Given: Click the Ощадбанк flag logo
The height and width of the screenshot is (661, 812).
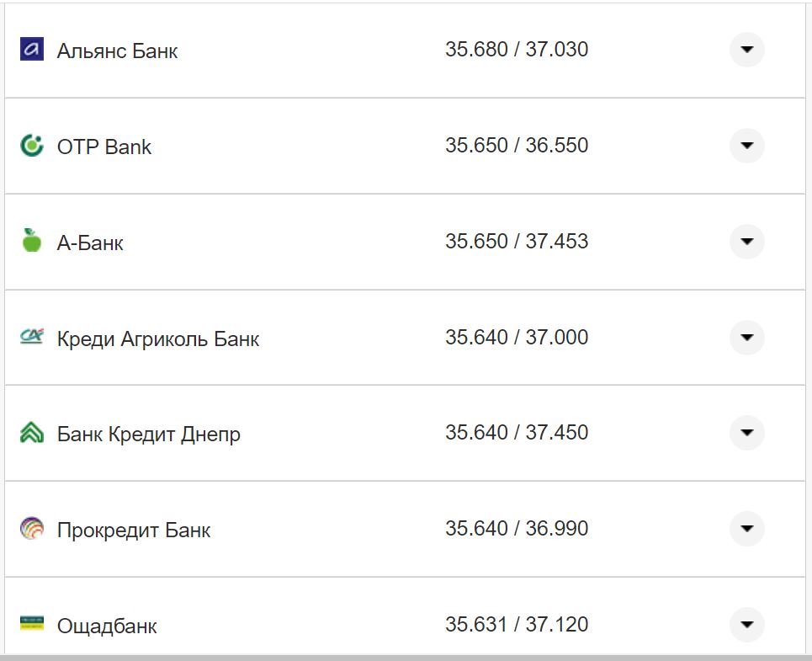Looking at the screenshot, I should 30,625.
